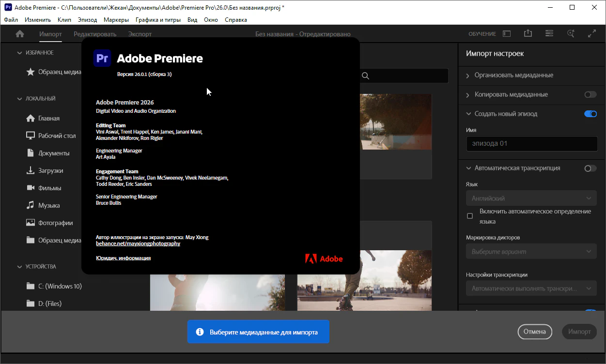Open the Маркировка дикторов dropdown
606x364 pixels.
coord(531,252)
